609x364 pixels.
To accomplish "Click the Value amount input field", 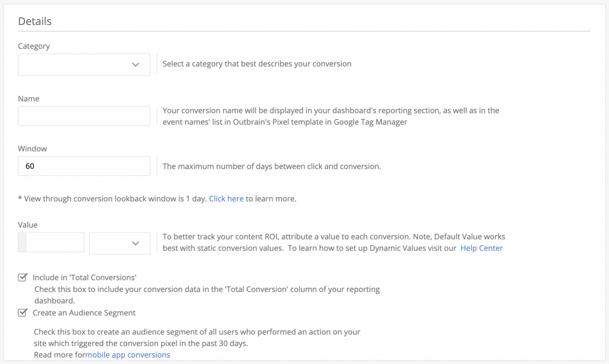I will tap(55, 243).
